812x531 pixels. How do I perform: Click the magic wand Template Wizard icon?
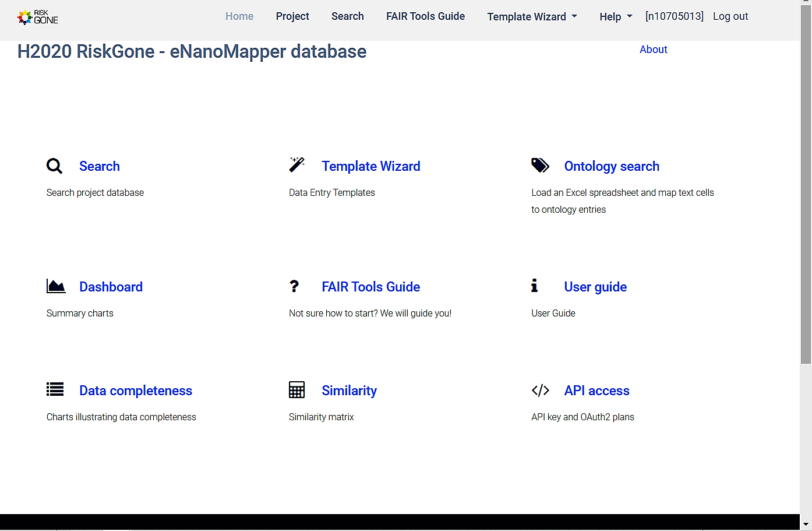tap(296, 165)
